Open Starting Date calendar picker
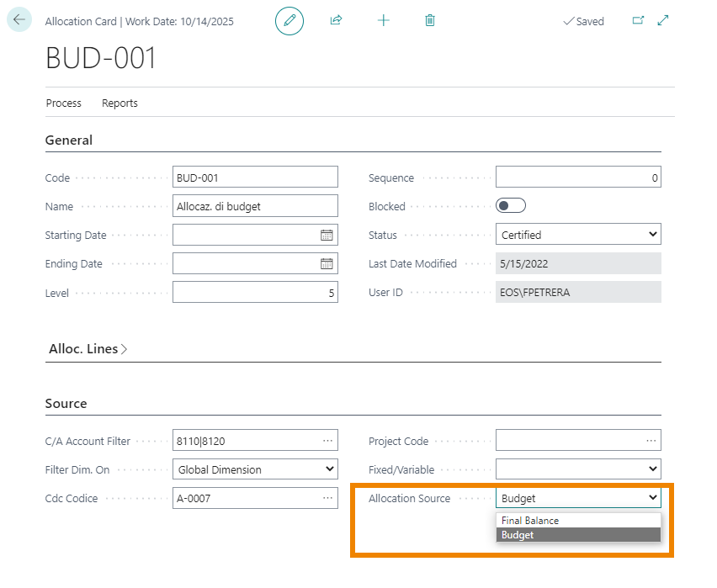The height and width of the screenshot is (588, 717). point(327,236)
